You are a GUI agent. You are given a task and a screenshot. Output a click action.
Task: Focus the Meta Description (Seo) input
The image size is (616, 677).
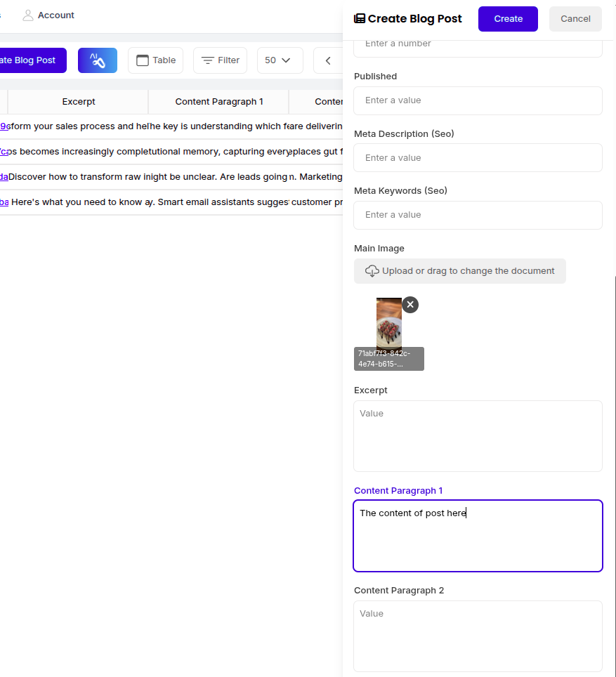pos(478,158)
